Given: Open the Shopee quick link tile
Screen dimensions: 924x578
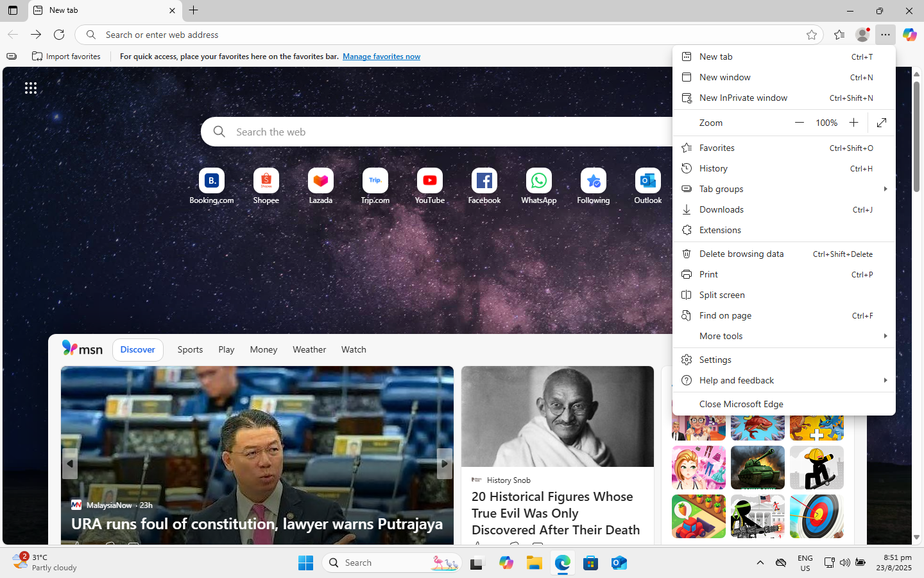Looking at the screenshot, I should point(266,186).
